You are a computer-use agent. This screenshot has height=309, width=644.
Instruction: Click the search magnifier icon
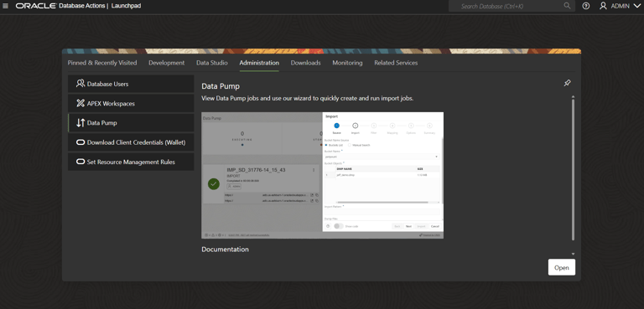567,6
